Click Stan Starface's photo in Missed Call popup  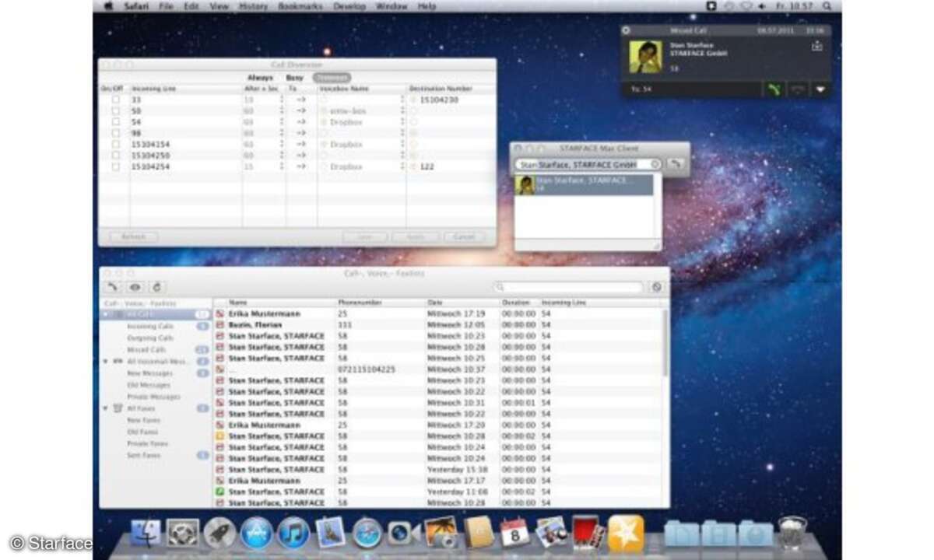click(645, 57)
